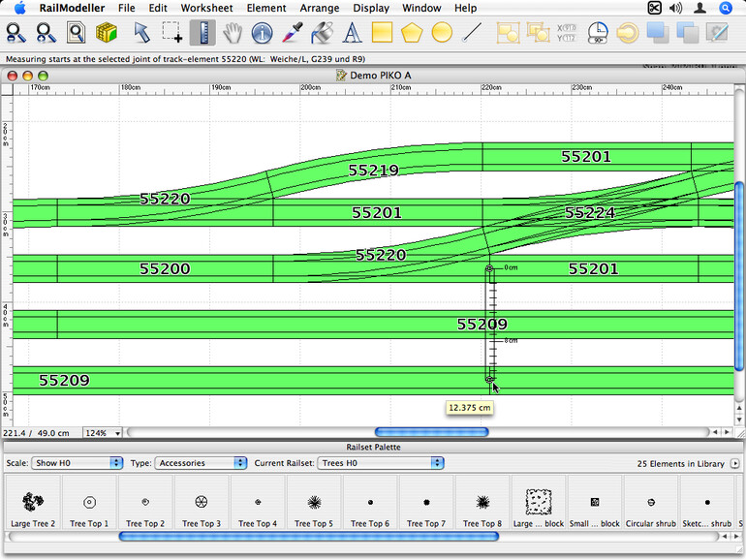Activate the ruler measuring tool
The height and width of the screenshot is (560, 746).
[x=202, y=33]
